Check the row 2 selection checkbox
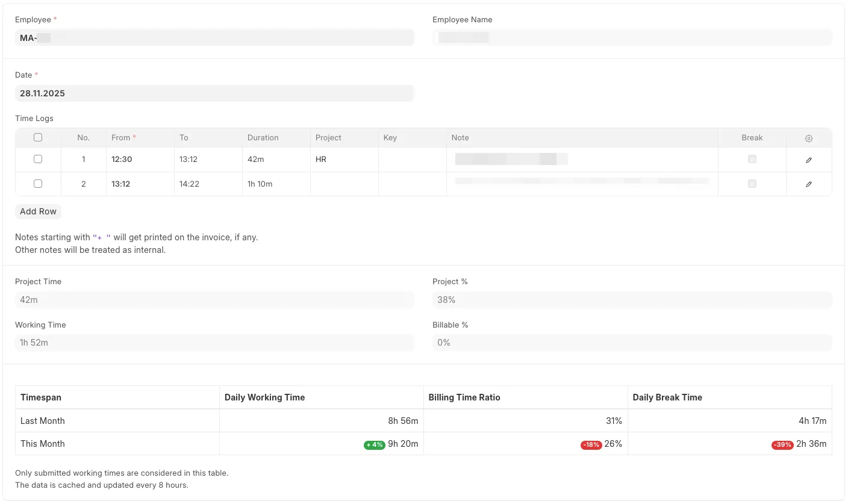 [38, 184]
